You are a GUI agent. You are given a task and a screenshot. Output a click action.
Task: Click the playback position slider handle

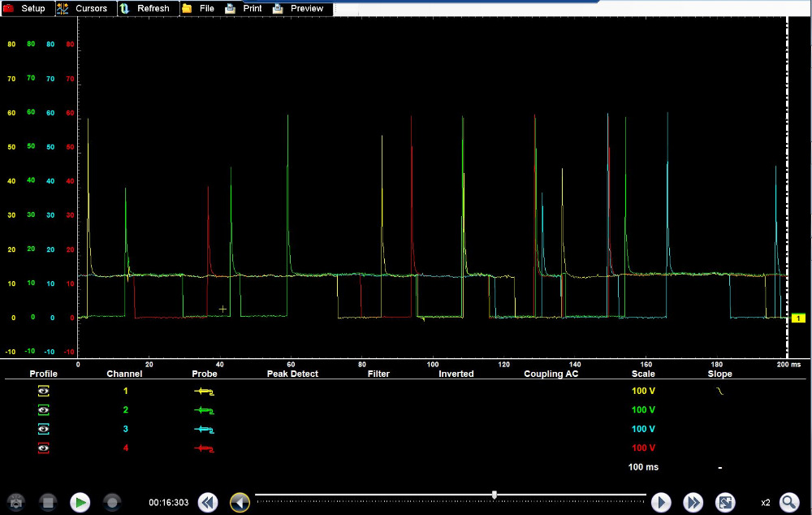coord(495,495)
